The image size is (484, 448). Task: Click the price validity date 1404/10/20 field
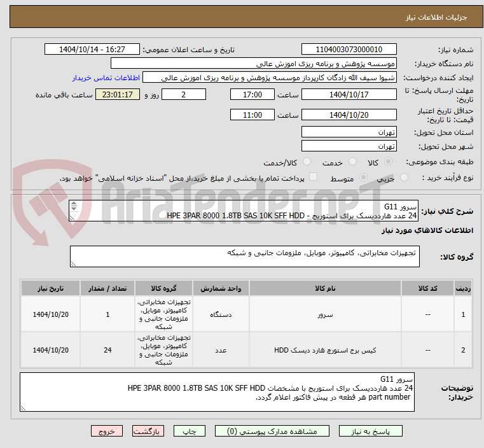[x=349, y=115]
